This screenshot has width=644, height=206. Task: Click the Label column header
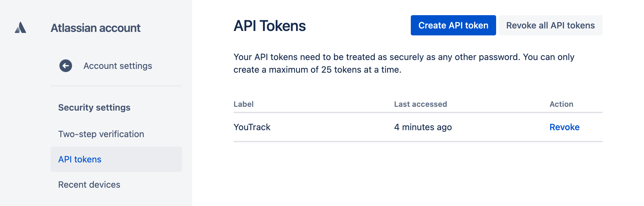[x=243, y=104]
